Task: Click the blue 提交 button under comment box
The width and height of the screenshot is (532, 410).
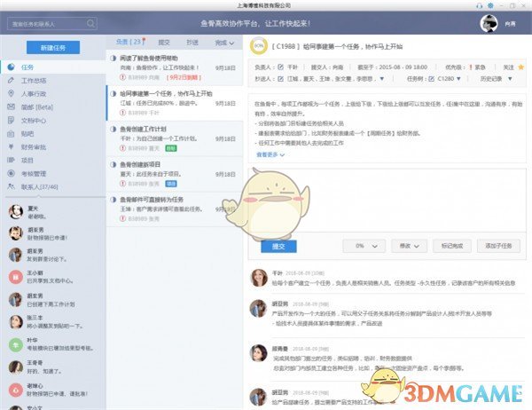Action: coord(278,247)
